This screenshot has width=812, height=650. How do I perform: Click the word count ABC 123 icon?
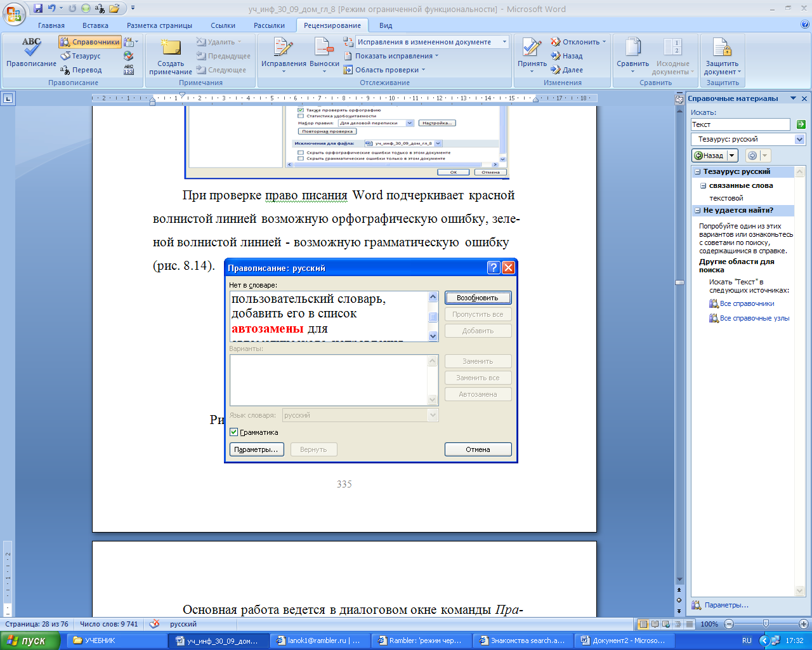[129, 70]
